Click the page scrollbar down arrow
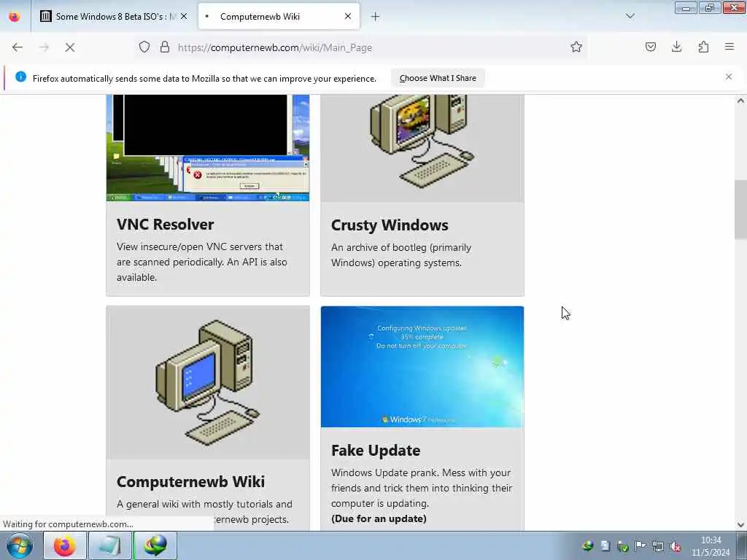 740,525
